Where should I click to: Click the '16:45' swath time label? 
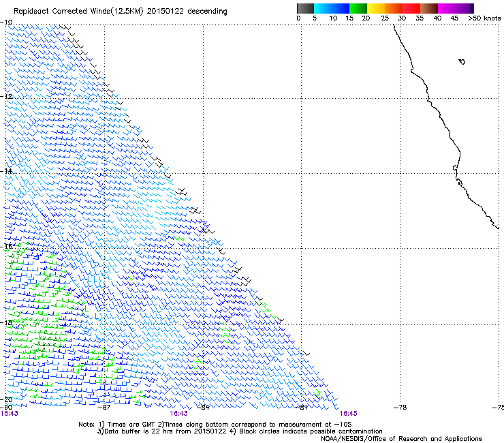(x=349, y=414)
